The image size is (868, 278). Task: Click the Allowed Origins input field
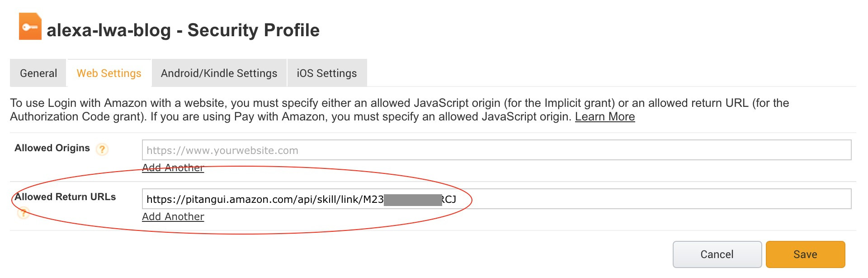[407, 150]
